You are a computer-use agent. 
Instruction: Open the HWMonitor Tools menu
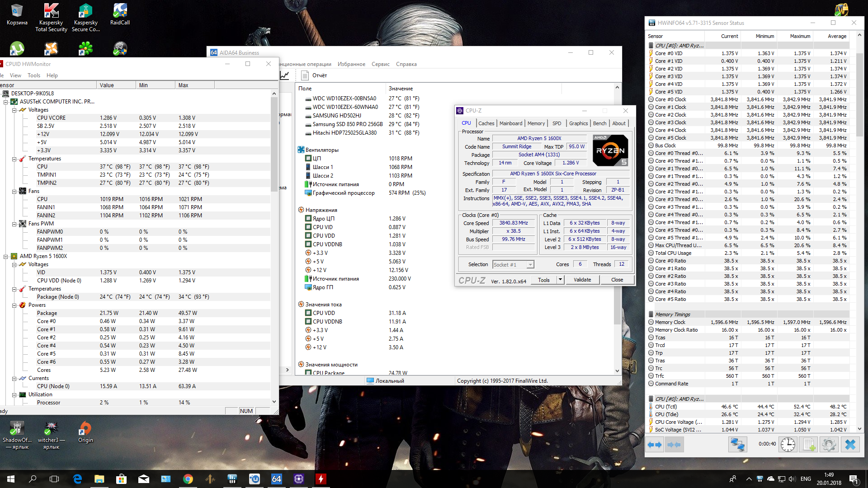click(x=33, y=75)
